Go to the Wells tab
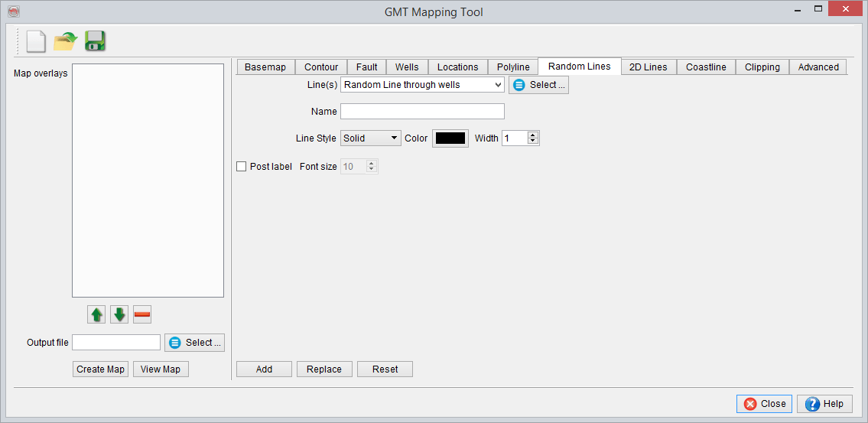Screen dimensions: 868x423 click(x=407, y=67)
